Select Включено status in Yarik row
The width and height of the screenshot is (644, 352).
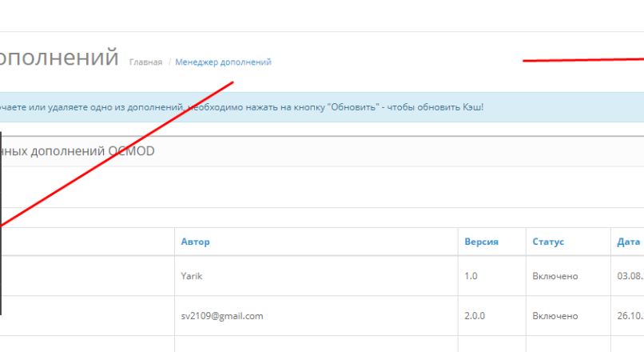click(x=555, y=276)
